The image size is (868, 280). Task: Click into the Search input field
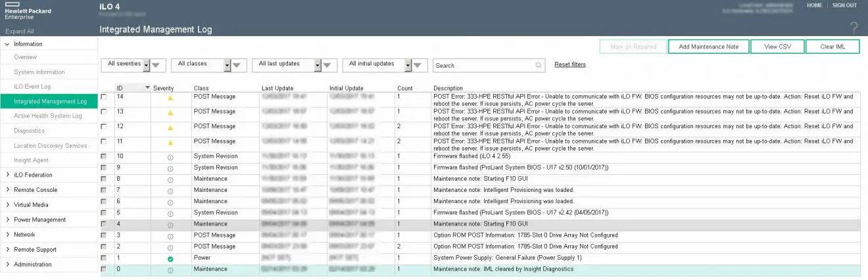tap(483, 66)
